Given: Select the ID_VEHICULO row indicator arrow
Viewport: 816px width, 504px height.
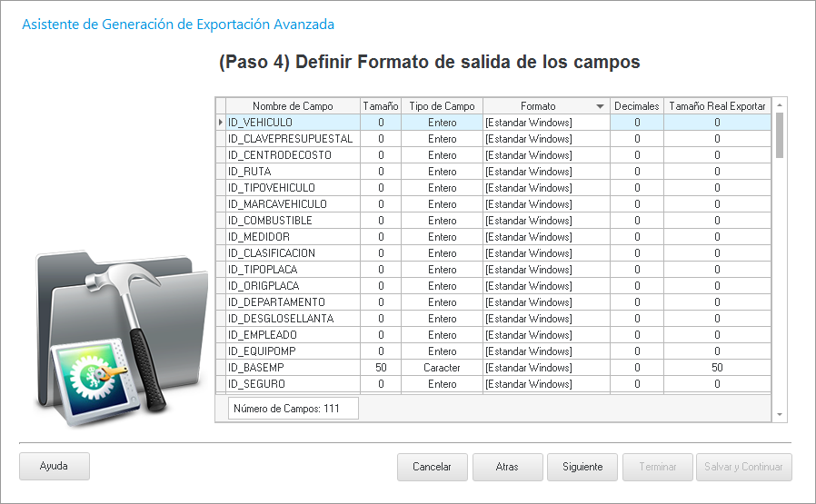Looking at the screenshot, I should 220,123.
